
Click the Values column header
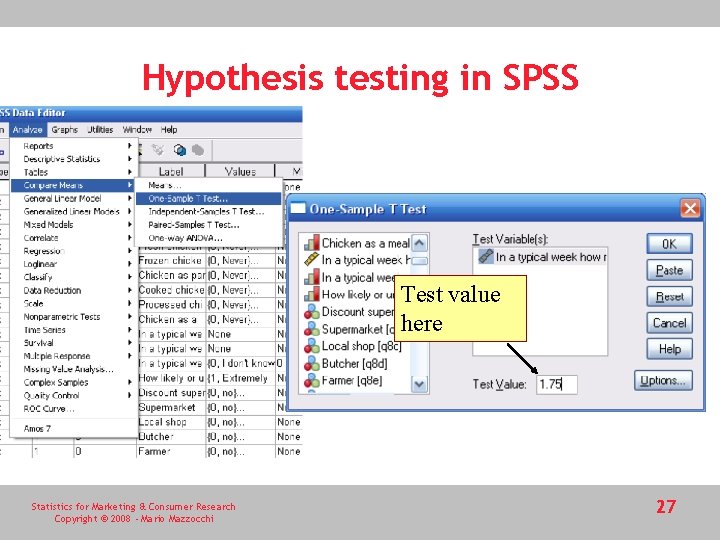(240, 171)
